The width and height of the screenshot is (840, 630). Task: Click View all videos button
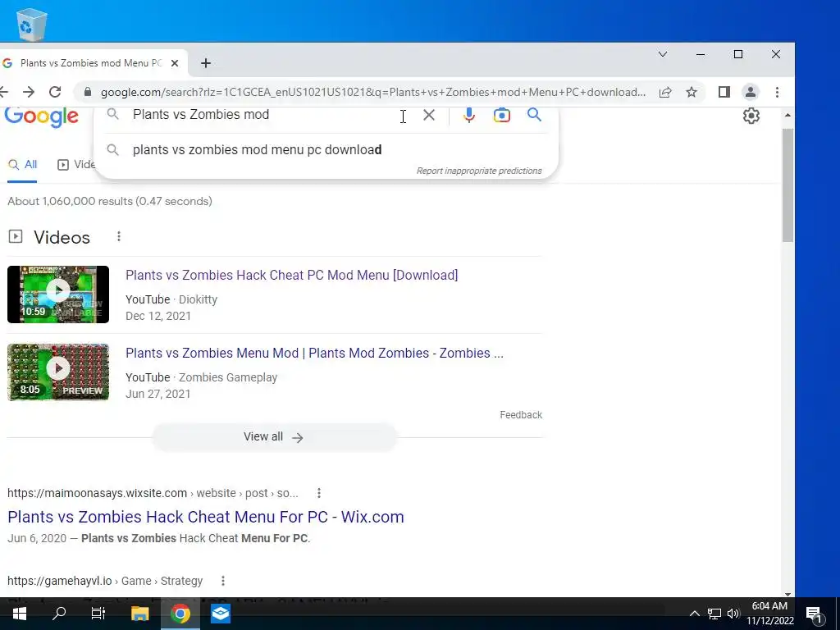pyautogui.click(x=274, y=436)
